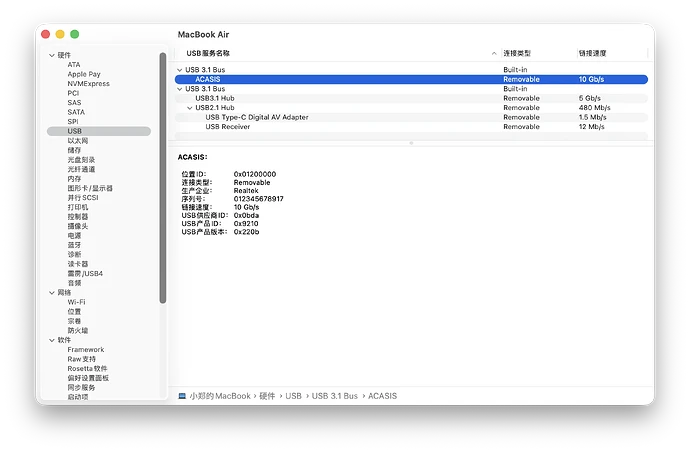690x451 pixels.
Task: Select 音频 in the sidebar
Action: (74, 283)
